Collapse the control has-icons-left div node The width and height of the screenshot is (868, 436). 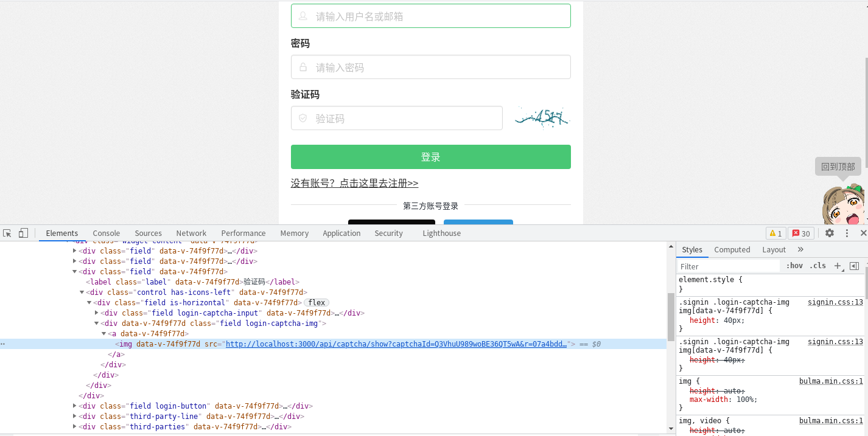click(x=82, y=292)
